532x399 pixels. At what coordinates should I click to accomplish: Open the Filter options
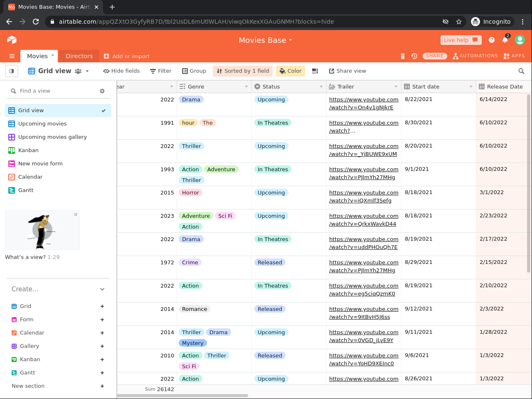[x=160, y=71]
